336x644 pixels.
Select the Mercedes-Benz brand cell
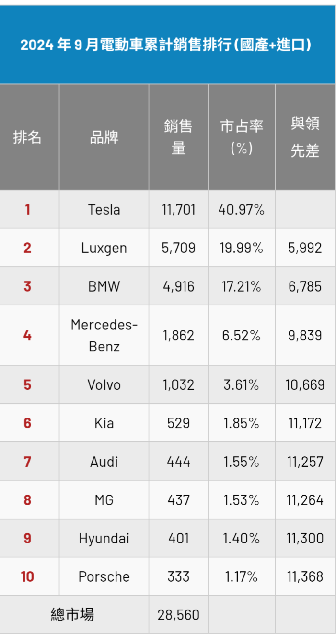[104, 335]
